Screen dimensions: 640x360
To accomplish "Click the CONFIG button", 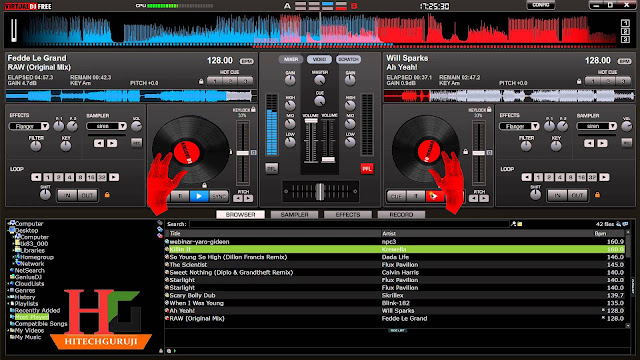I will pos(540,5).
